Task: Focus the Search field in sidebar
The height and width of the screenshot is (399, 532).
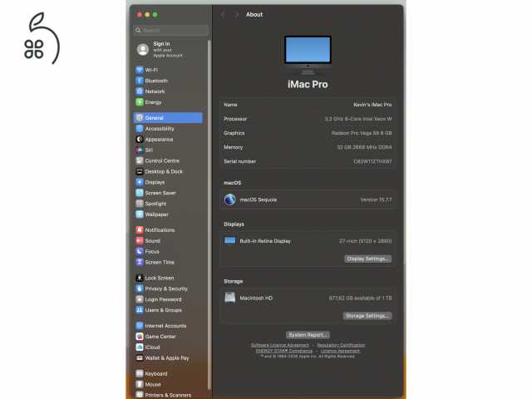Action: coord(170,30)
